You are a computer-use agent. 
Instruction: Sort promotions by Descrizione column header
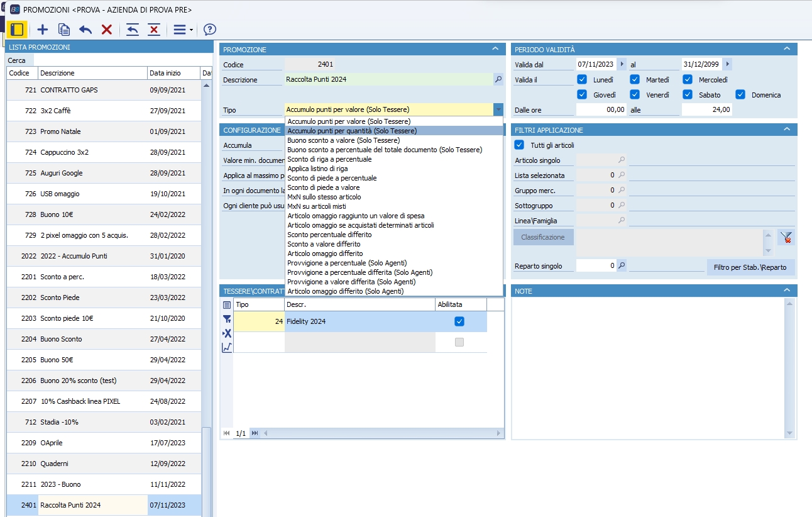92,73
